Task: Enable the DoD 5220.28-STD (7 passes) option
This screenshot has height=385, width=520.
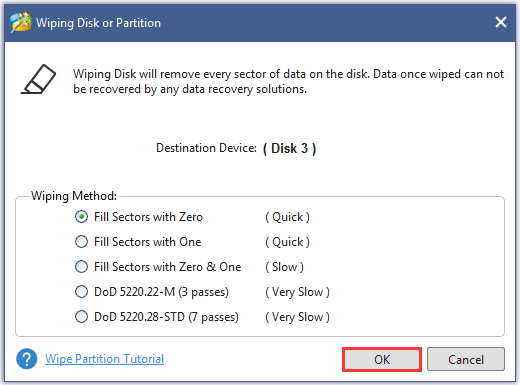Action: tap(81, 317)
